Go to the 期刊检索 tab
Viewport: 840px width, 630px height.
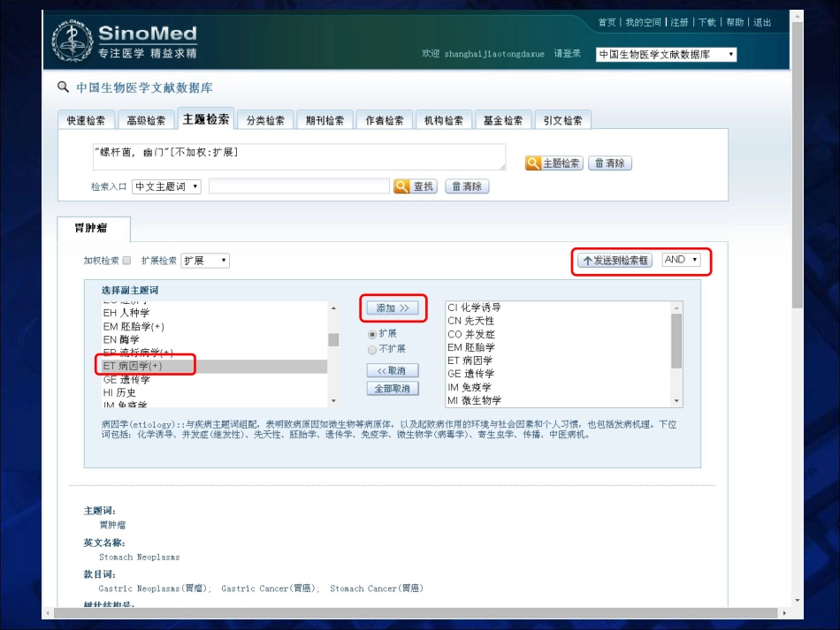click(x=325, y=120)
